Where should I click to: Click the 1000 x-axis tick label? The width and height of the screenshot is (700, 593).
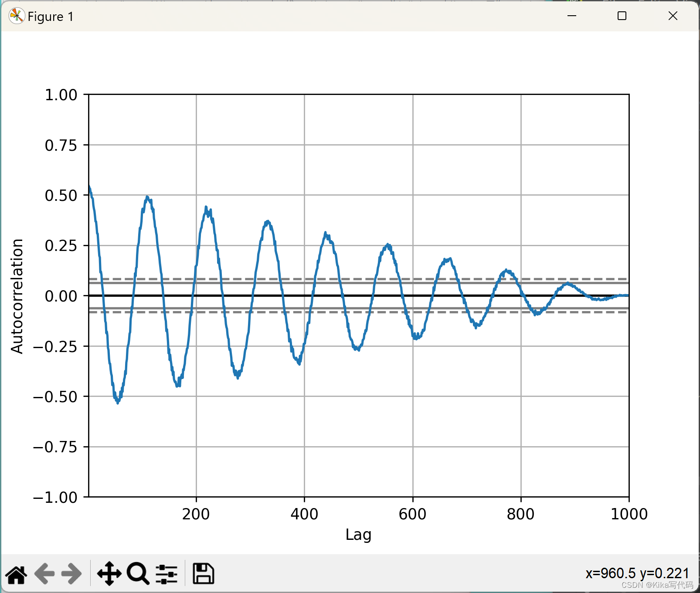coord(629,514)
